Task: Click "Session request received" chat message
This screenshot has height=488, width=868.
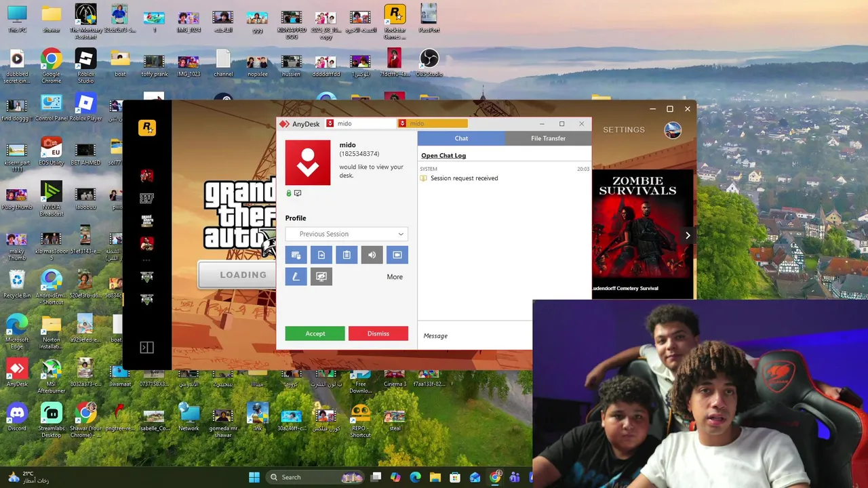Action: tap(464, 178)
